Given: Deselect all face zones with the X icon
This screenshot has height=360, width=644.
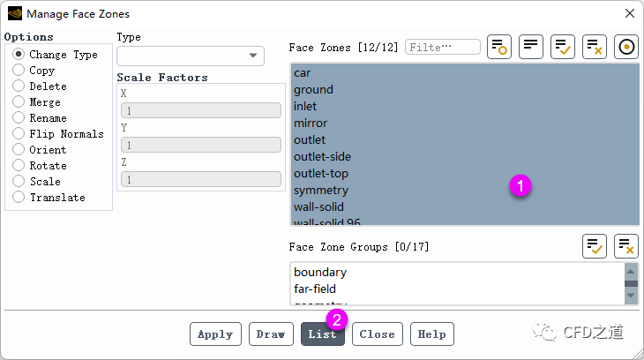Looking at the screenshot, I should coord(595,47).
